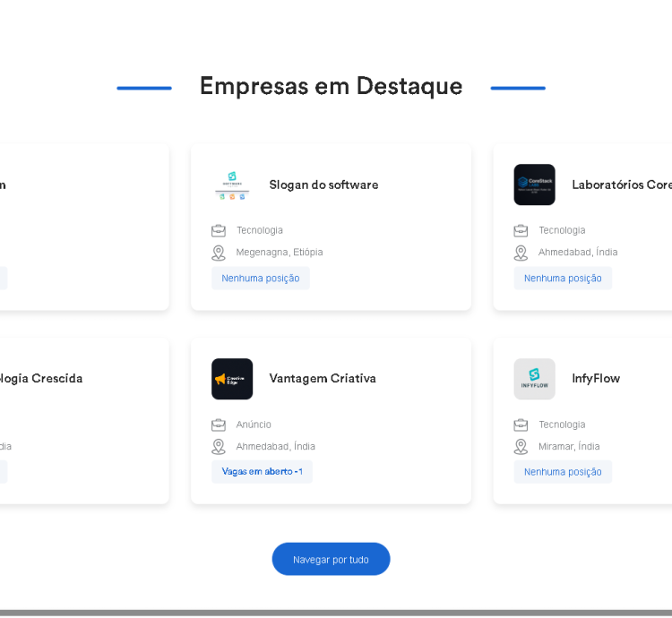
Task: Click the Empresas em Destaque heading
Action: tap(331, 86)
